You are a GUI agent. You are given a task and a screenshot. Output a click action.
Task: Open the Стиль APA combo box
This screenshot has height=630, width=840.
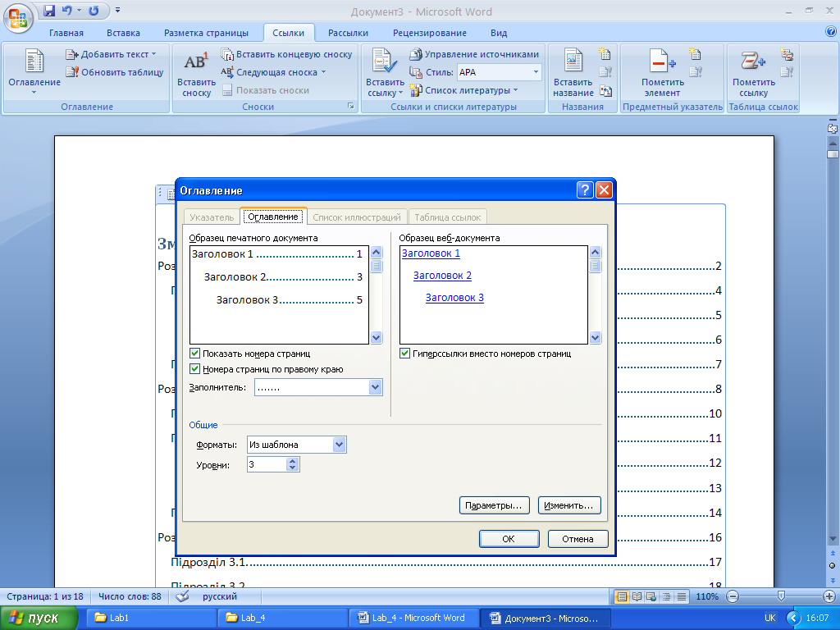coord(500,72)
